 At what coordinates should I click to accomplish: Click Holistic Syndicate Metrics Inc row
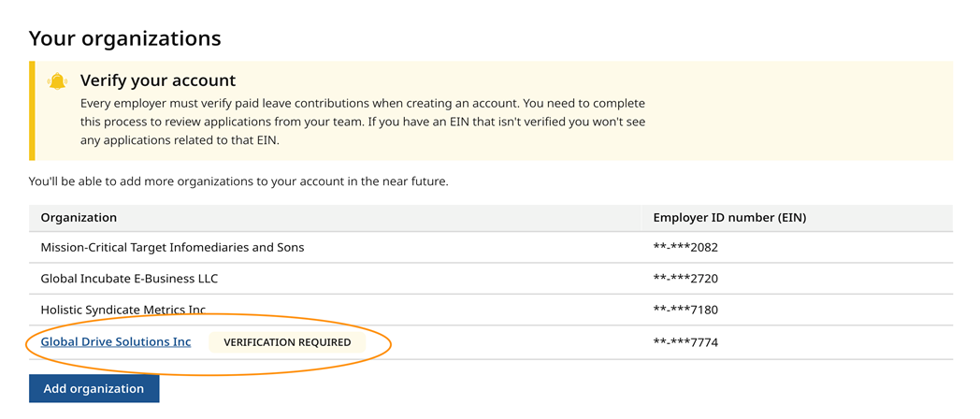(491, 310)
